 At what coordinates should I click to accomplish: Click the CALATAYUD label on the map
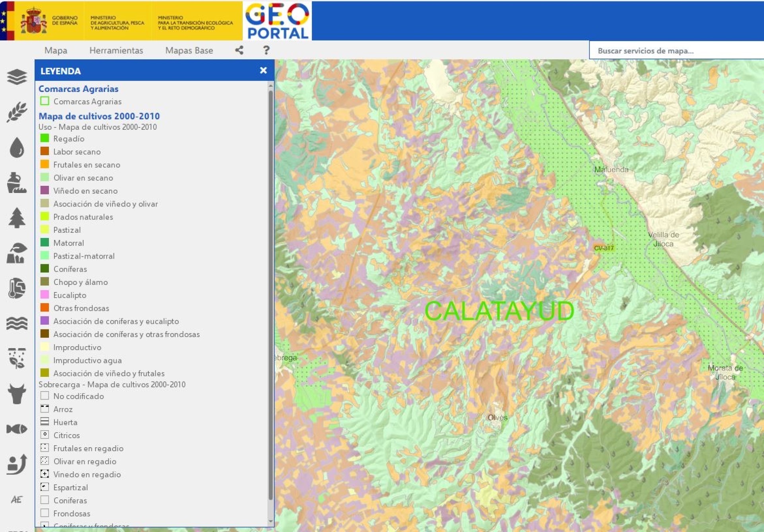(x=499, y=311)
